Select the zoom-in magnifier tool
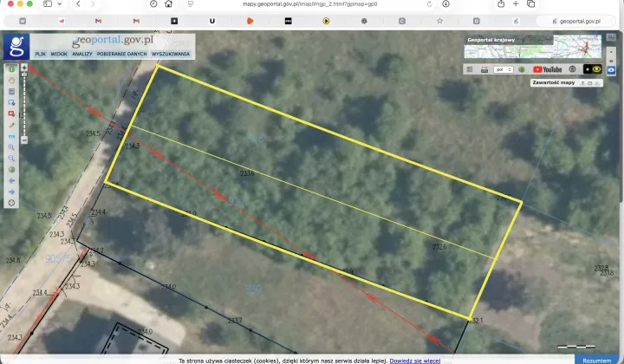This screenshot has width=624, height=364. [11, 147]
